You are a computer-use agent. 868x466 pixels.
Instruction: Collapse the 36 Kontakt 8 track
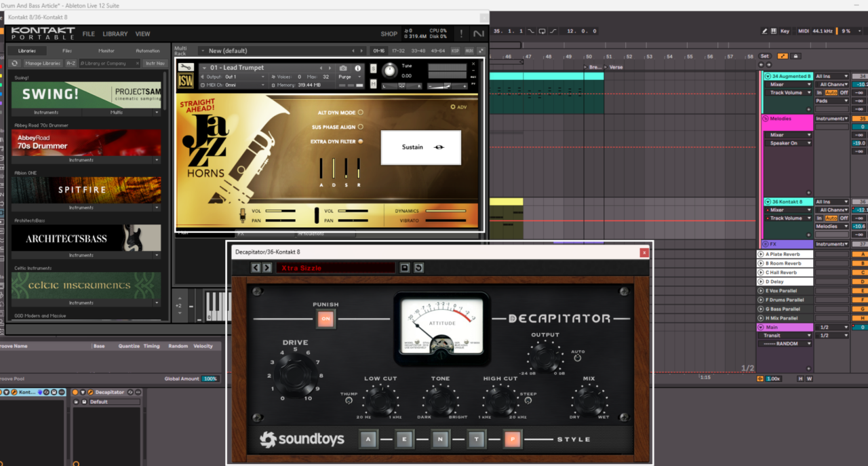point(768,202)
